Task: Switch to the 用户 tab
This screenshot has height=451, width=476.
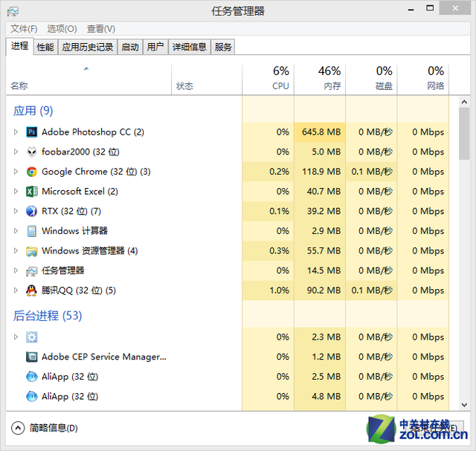Action: (155, 47)
